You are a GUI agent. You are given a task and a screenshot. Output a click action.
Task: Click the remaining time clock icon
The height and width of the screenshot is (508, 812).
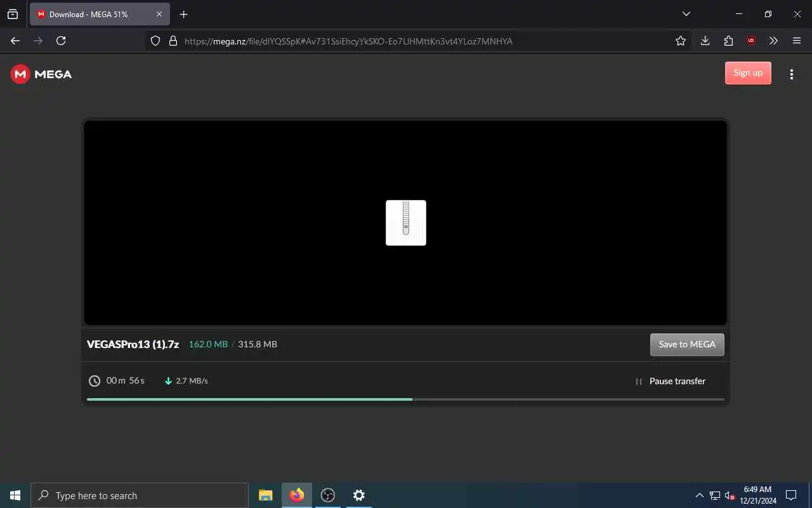(95, 381)
